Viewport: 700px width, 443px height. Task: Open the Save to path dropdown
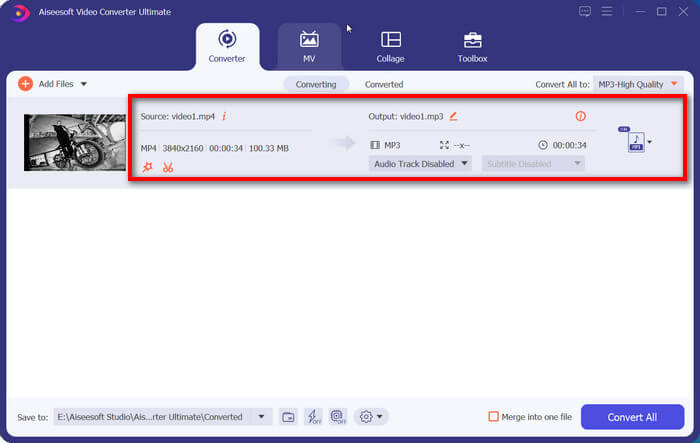(261, 417)
